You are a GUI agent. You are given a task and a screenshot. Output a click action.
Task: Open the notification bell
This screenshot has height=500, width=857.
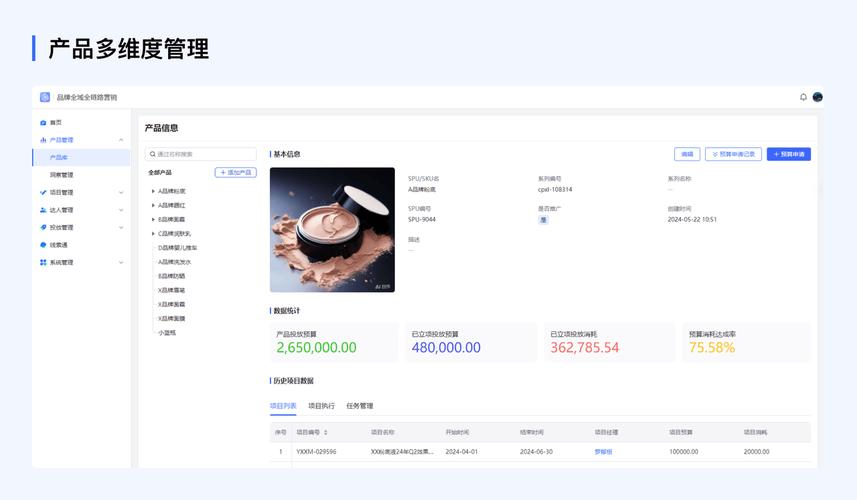click(803, 97)
